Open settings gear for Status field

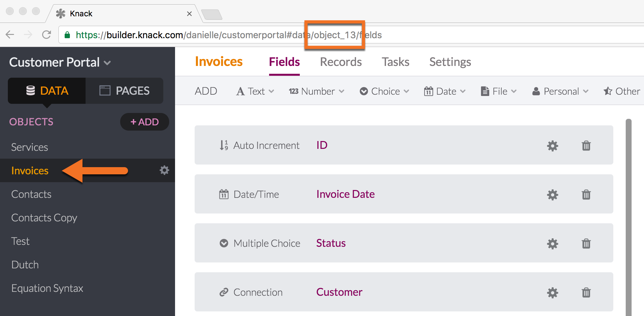click(x=552, y=244)
